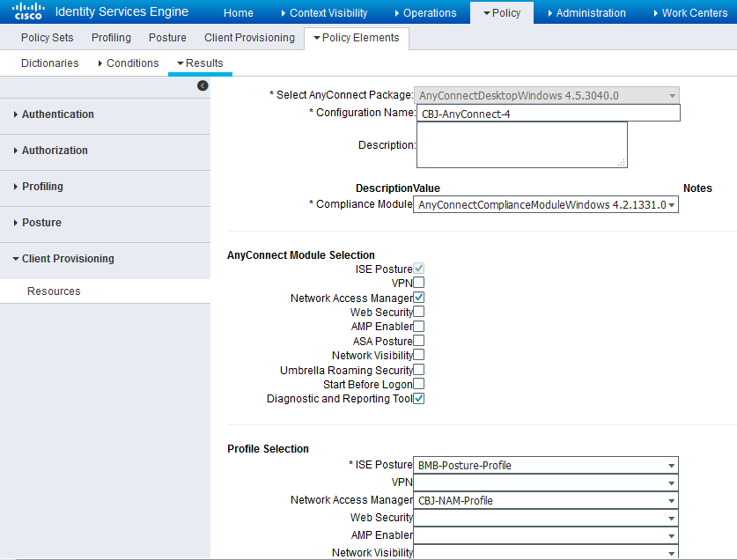Open the ISE Posture profile dropdown arrow
Viewport: 737px width, 560px height.
671,465
